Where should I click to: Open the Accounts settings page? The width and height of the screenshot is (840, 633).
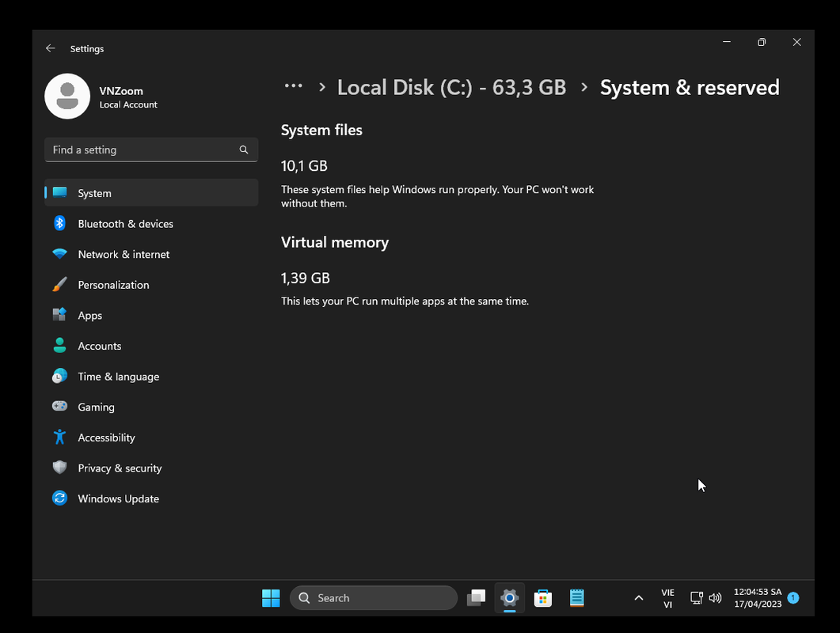(151, 346)
